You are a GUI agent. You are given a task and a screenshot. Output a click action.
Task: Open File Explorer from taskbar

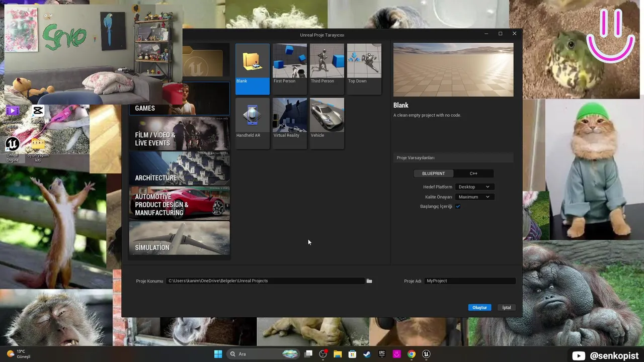click(x=338, y=354)
